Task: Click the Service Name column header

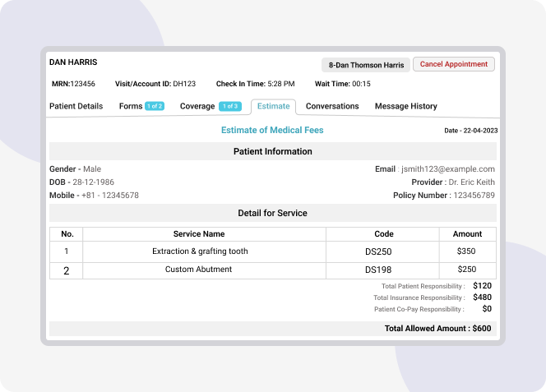Action: 199,234
